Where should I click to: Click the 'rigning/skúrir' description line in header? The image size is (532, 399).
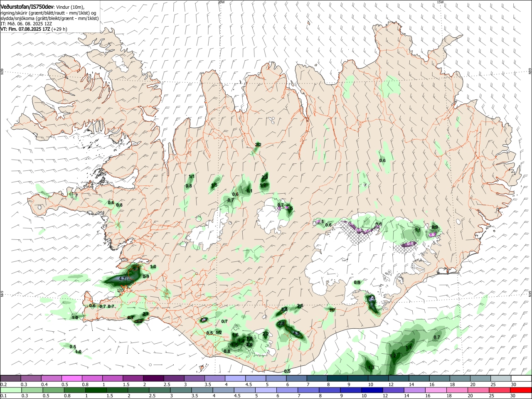48,13
